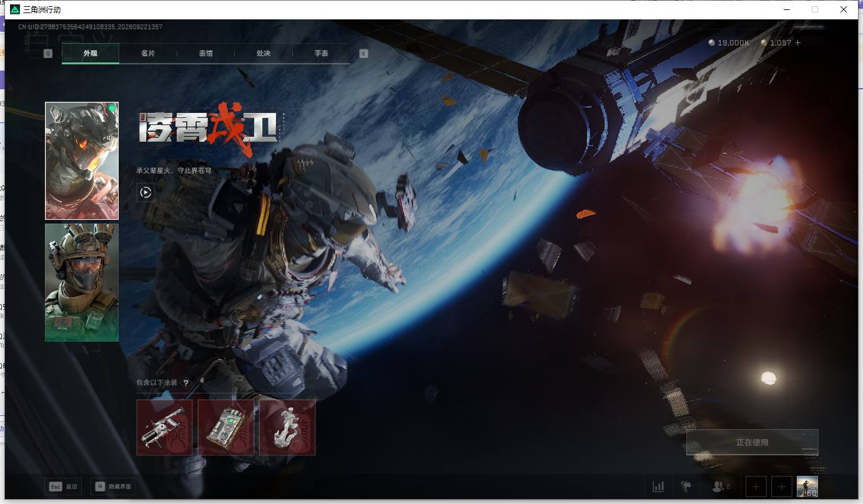
Task: Select the armor plate case item tile
Action: [226, 427]
